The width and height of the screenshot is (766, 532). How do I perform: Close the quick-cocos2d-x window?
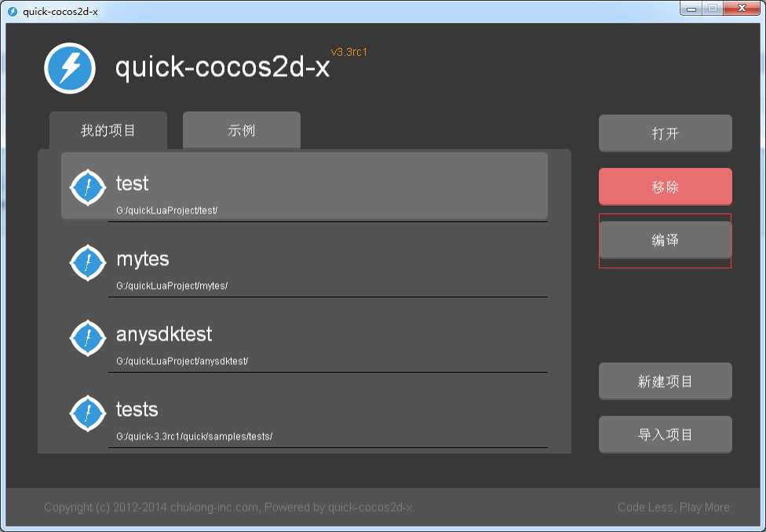(742, 9)
